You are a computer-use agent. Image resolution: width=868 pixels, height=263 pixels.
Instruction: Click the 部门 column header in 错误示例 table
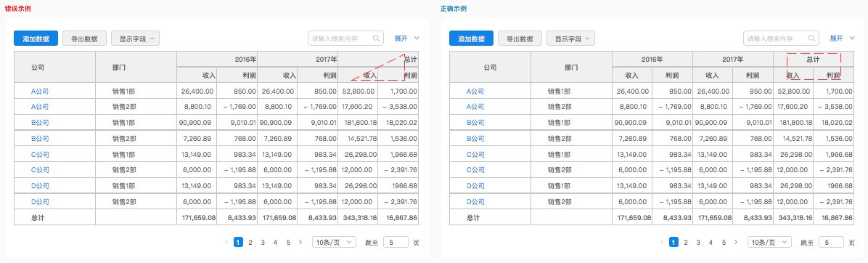click(136, 67)
